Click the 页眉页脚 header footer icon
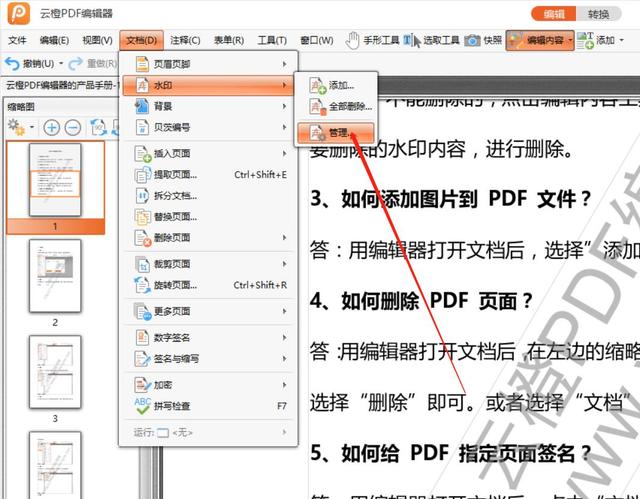This screenshot has height=499, width=640. coord(142,64)
